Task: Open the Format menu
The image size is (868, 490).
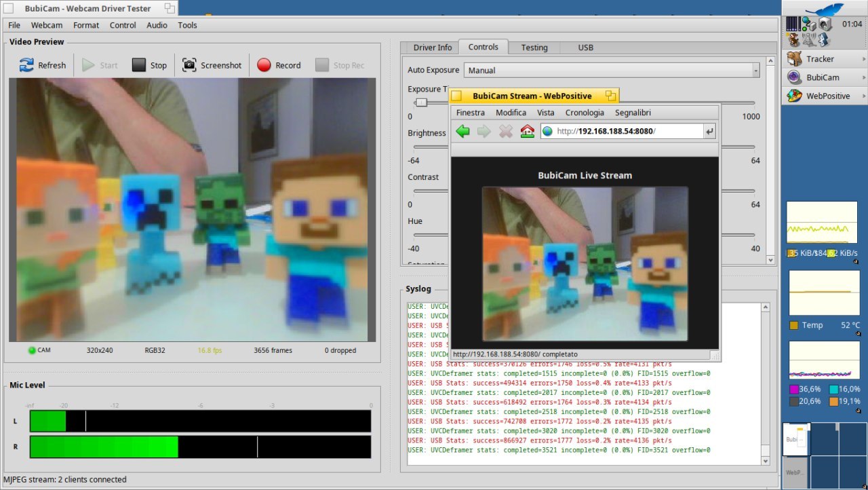Action: click(86, 25)
